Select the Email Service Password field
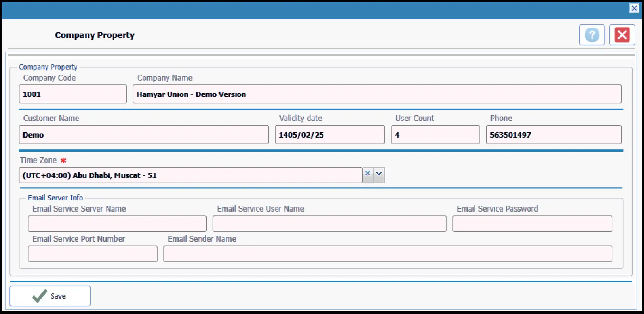 [x=532, y=224]
